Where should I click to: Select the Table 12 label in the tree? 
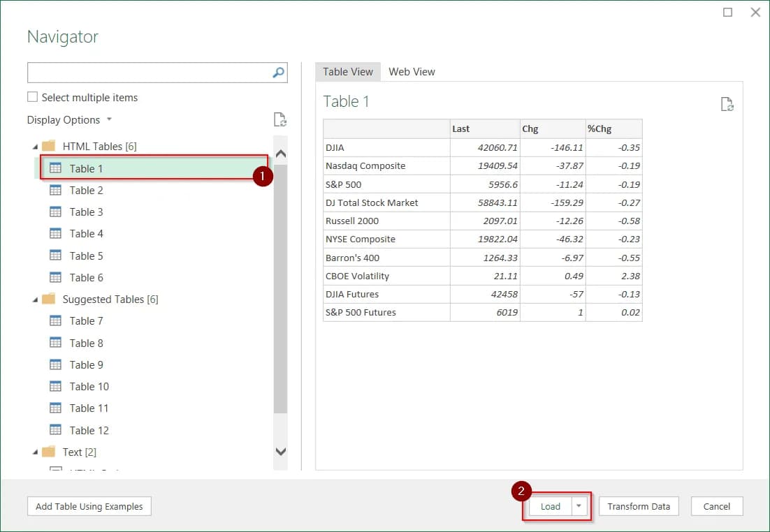pyautogui.click(x=89, y=430)
